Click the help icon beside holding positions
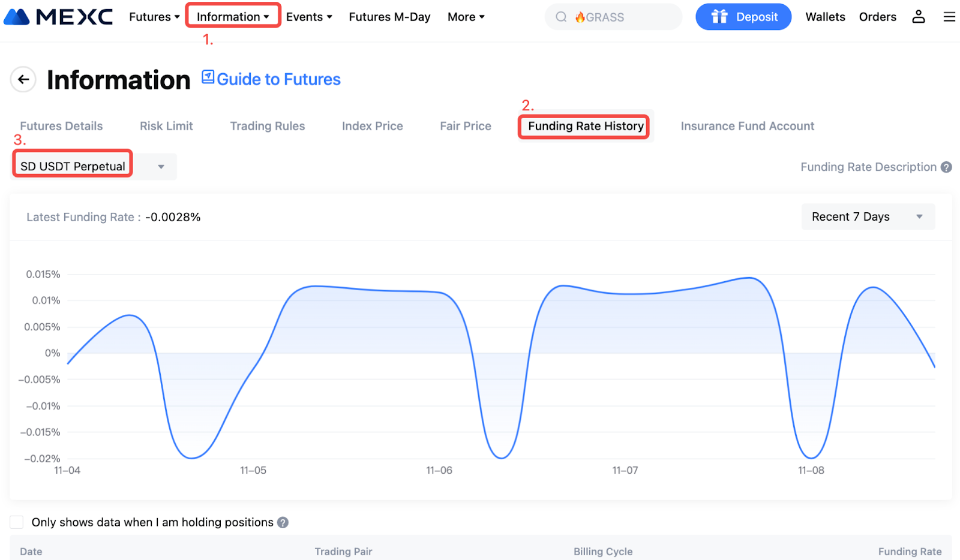The width and height of the screenshot is (960, 560). point(283,523)
